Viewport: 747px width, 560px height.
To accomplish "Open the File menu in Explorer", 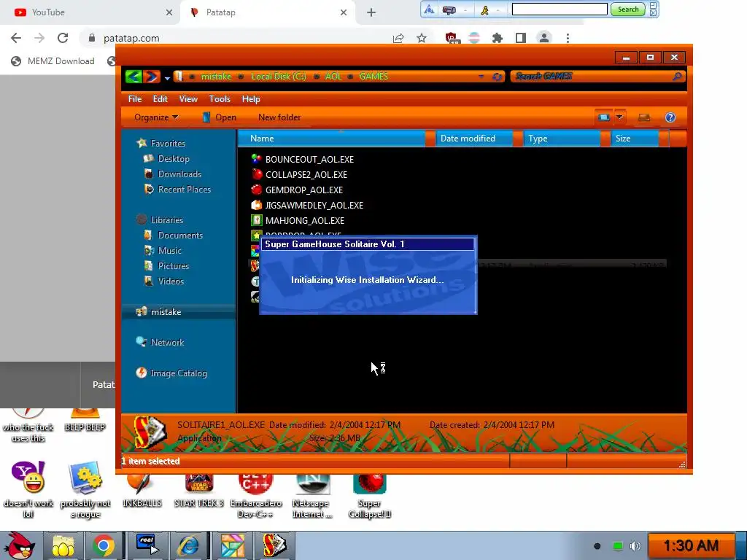I will click(x=135, y=99).
